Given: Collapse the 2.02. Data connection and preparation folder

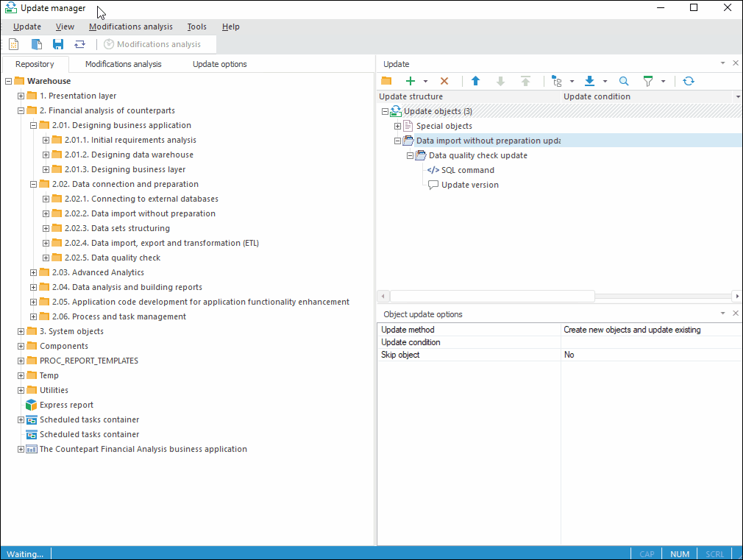Looking at the screenshot, I should pos(34,184).
